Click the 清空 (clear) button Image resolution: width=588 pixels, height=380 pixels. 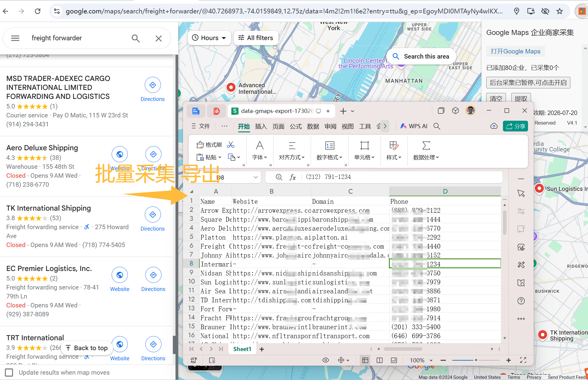[x=496, y=98]
